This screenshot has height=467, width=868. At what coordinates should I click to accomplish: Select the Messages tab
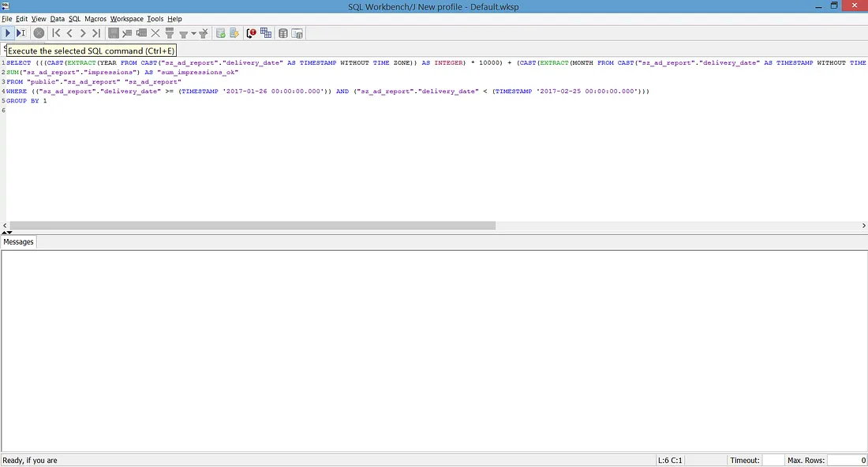18,242
